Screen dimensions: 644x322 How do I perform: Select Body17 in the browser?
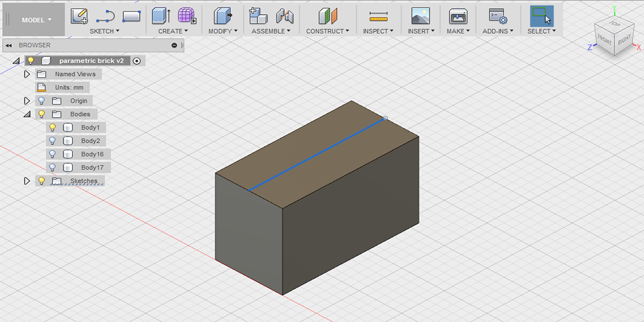pos(92,167)
